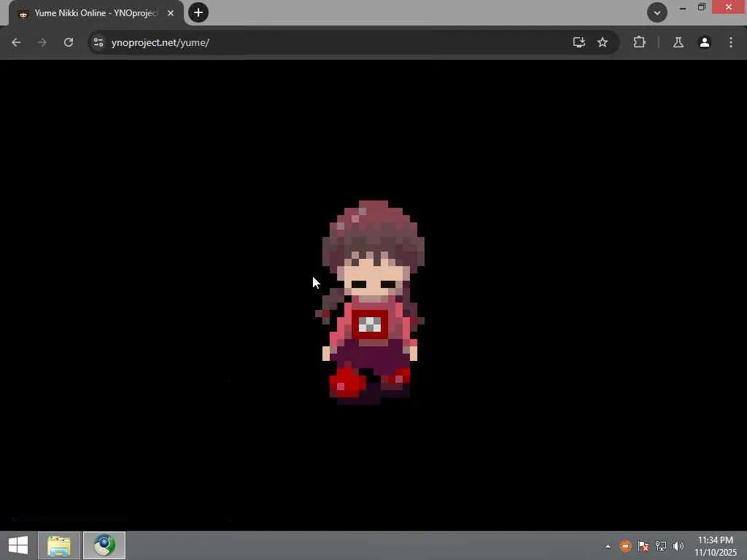Screen dimensions: 747x560
Task: Click the Madotsuki character sprite
Action: point(371,303)
